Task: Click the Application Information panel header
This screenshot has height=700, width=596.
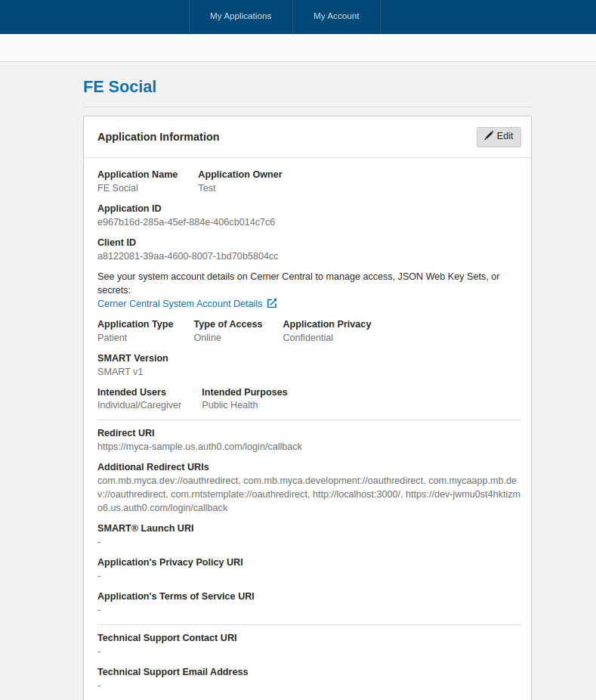Action: tap(159, 137)
